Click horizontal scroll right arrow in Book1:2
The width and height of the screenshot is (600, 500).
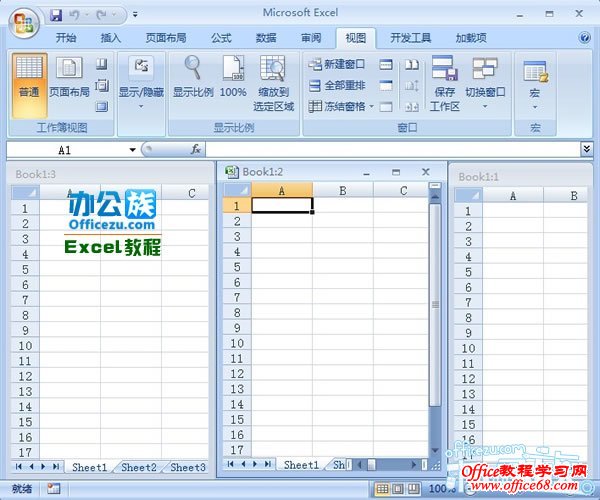pos(414,465)
